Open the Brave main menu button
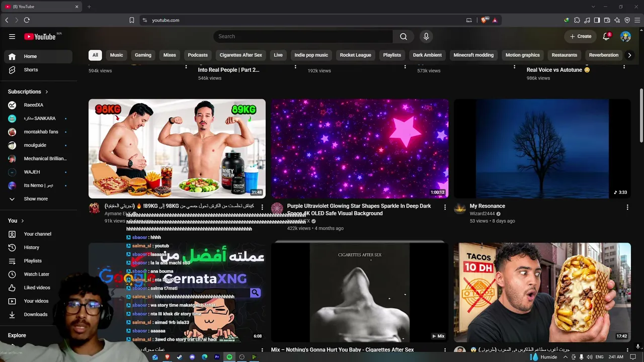 pos(637,20)
